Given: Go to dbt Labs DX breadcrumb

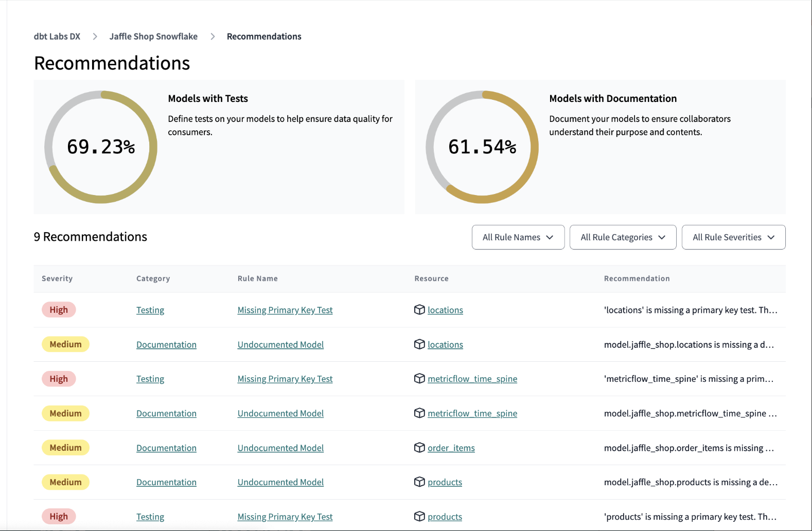Looking at the screenshot, I should (57, 37).
